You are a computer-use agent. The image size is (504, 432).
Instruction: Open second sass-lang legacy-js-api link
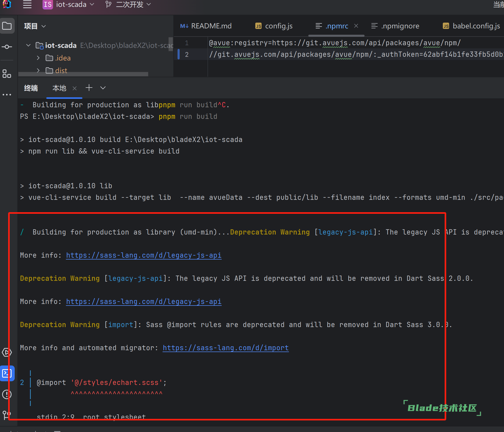144,301
